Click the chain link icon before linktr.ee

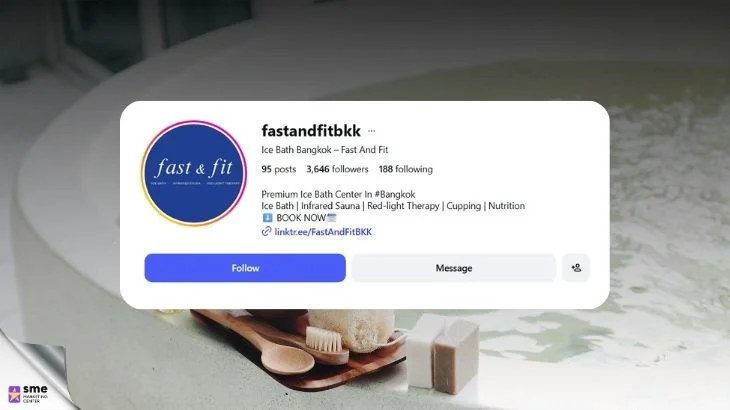[x=266, y=231]
